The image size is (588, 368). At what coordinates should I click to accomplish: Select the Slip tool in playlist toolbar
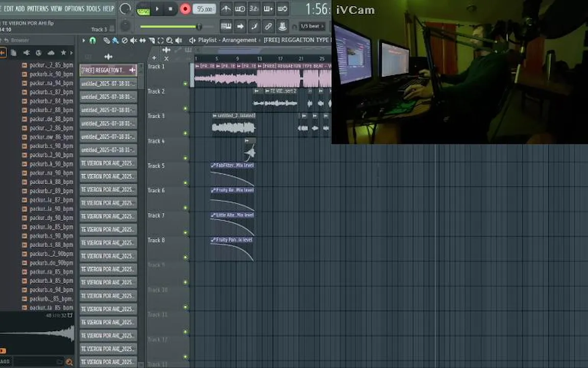[142, 40]
